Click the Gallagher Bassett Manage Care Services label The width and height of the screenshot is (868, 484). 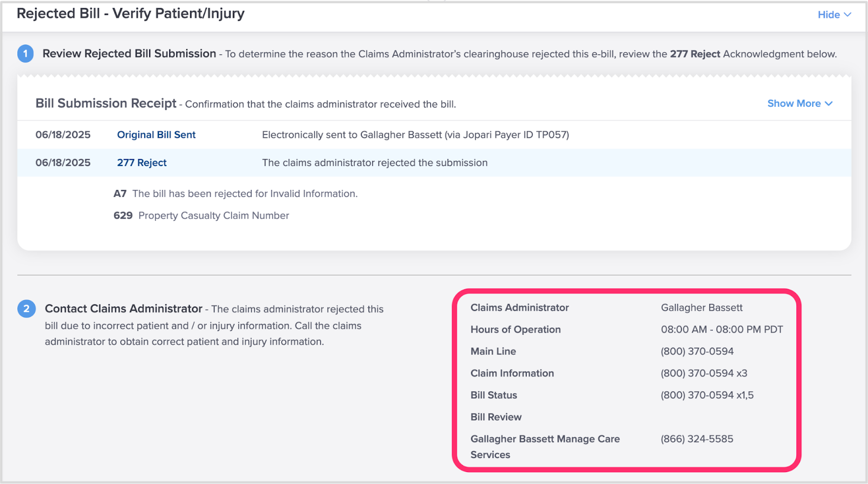[545, 447]
